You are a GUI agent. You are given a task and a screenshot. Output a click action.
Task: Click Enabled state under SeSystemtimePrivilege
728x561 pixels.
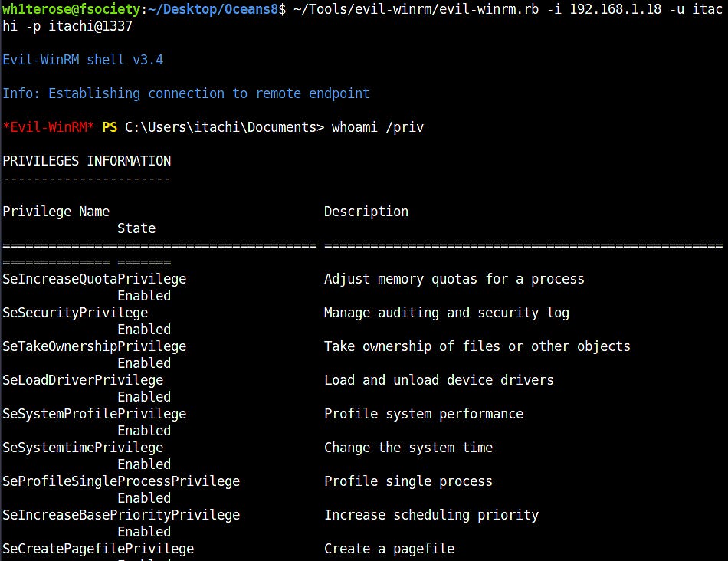point(144,464)
